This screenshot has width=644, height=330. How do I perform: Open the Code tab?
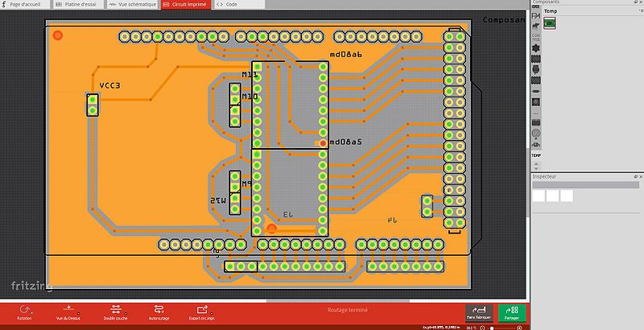tap(227, 4)
